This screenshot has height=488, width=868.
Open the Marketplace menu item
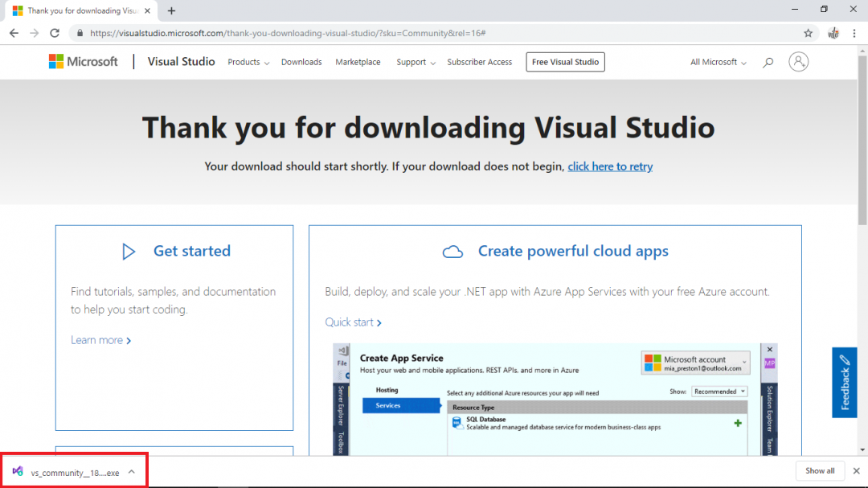point(358,62)
